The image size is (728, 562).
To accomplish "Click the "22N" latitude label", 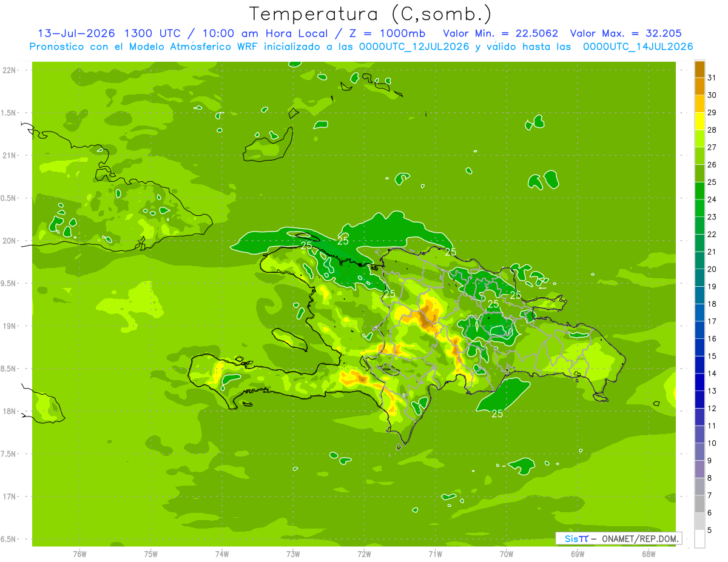I will point(10,70).
